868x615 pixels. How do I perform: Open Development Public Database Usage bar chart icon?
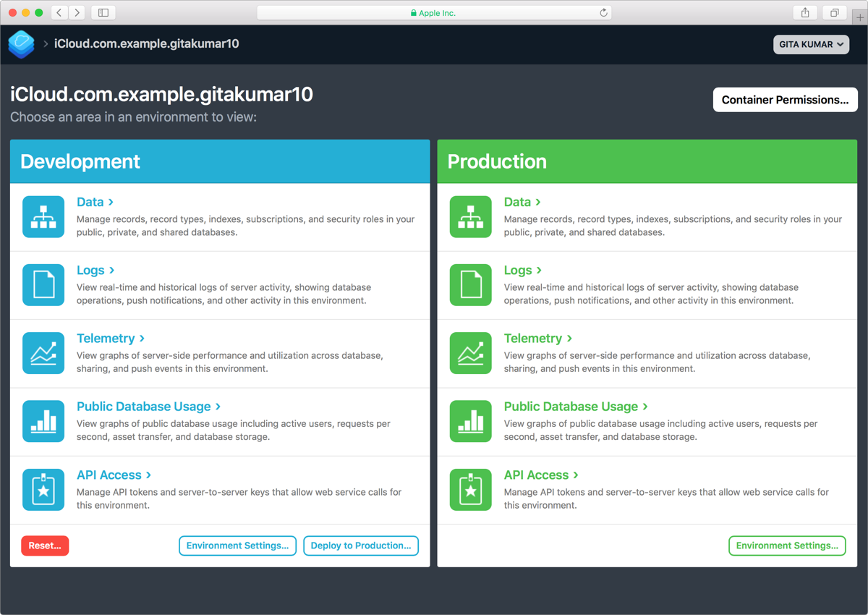[x=43, y=421]
